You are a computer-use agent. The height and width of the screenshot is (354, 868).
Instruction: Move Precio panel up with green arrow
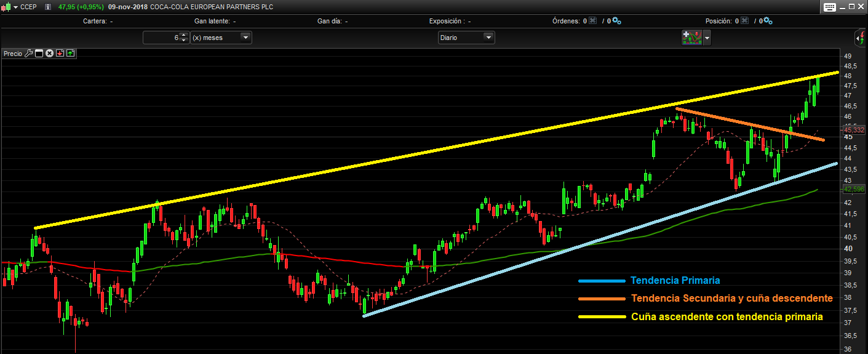(70, 54)
